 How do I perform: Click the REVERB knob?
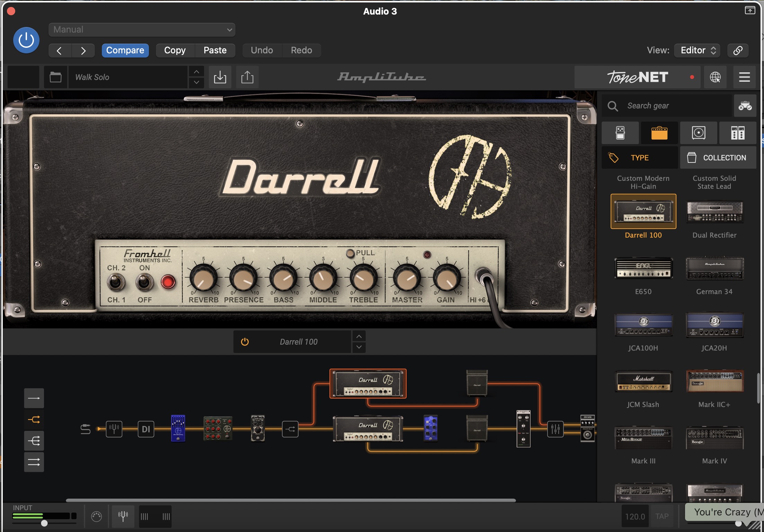point(203,278)
